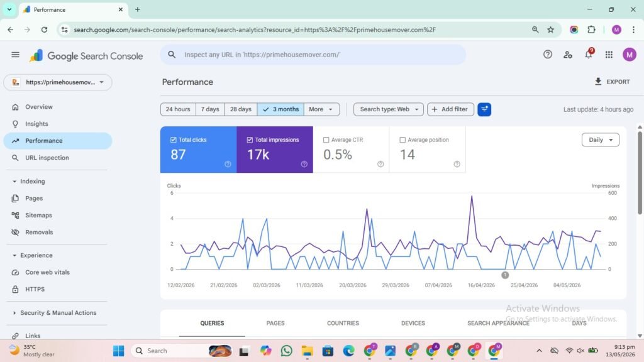Enable the Average CTR checkbox
The image size is (644, 362).
[326, 140]
